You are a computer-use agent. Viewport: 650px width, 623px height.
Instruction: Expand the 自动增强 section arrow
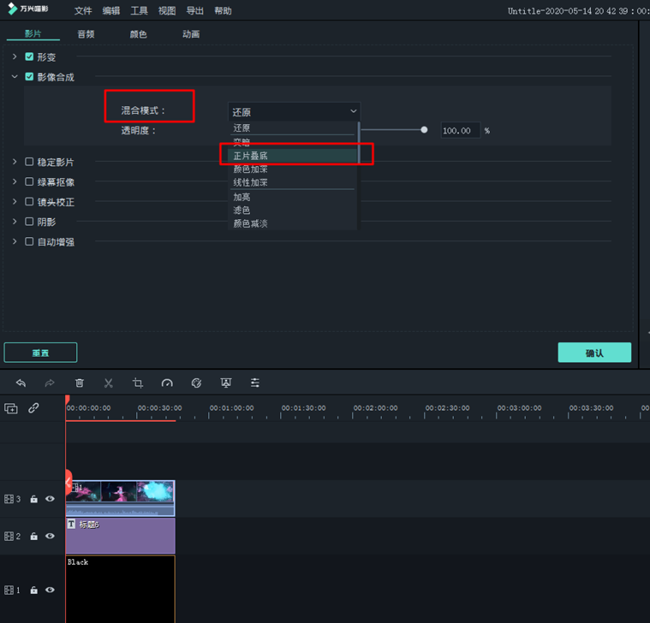click(x=15, y=241)
